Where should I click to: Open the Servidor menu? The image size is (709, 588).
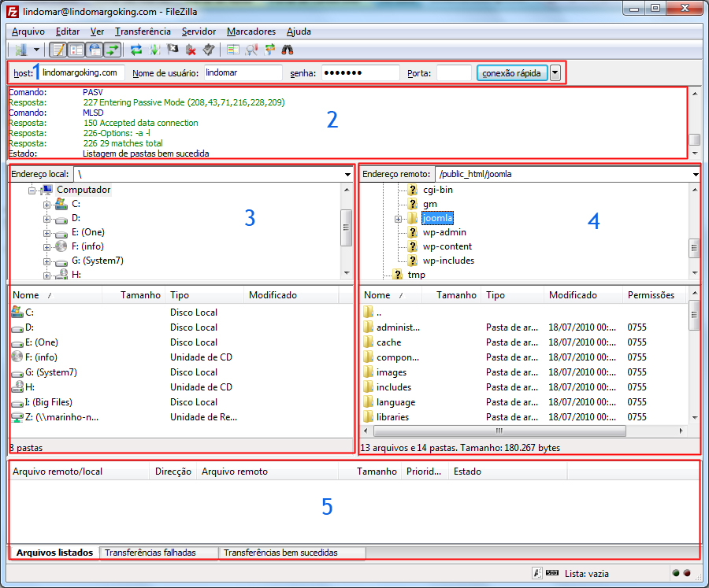pyautogui.click(x=199, y=31)
